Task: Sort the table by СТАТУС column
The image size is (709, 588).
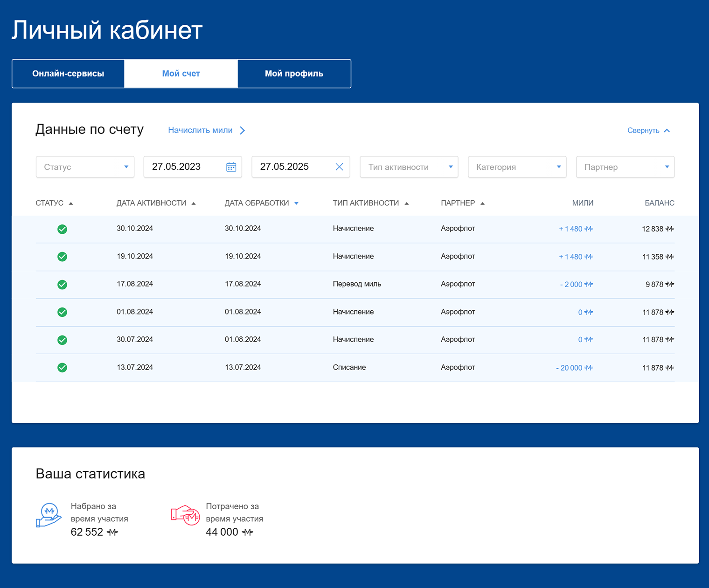Action: [x=54, y=203]
